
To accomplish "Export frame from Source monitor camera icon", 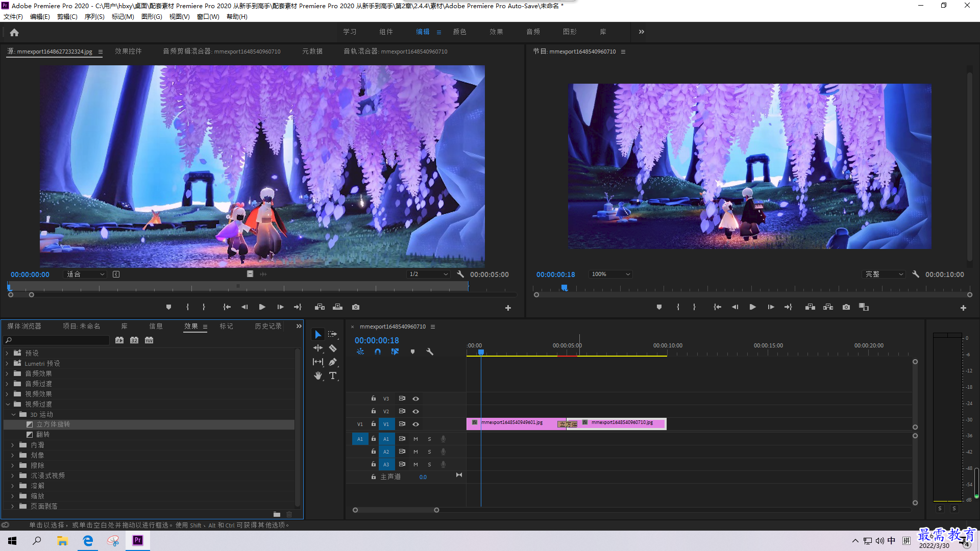I will (x=356, y=307).
